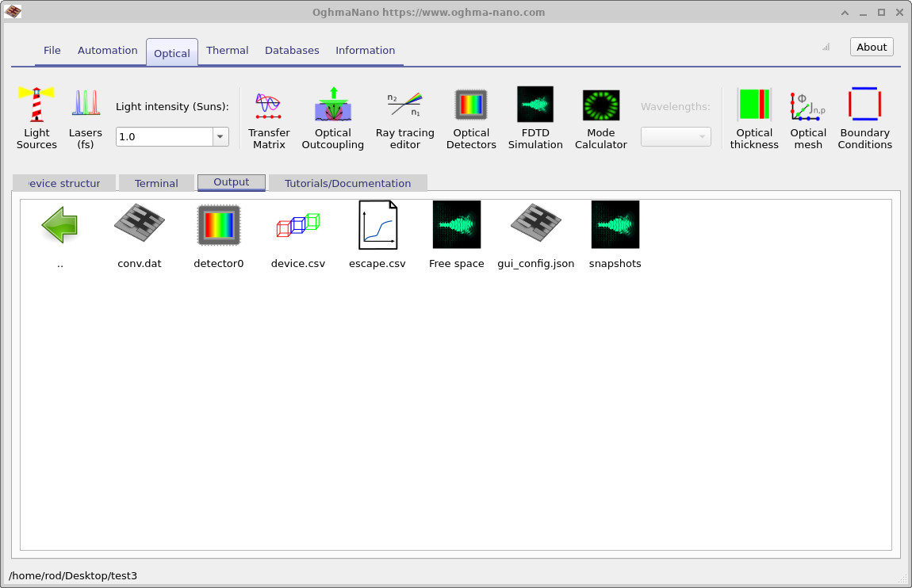Open the Automation ribbon tab

107,51
